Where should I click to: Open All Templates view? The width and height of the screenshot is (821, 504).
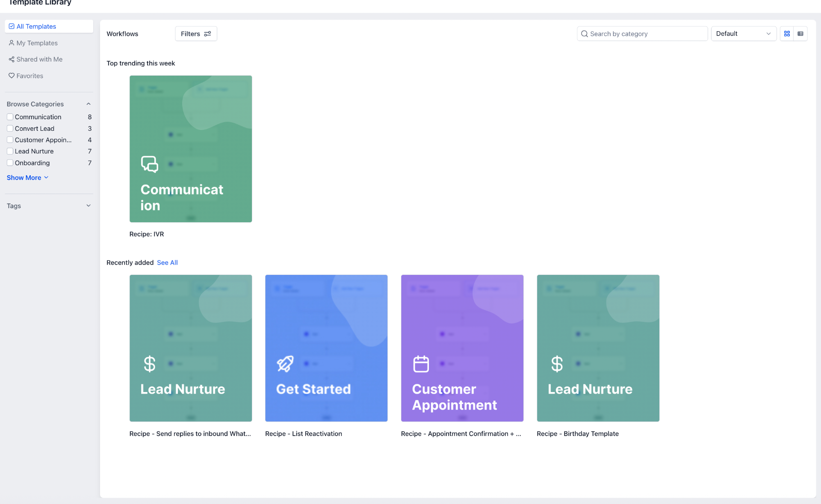coord(49,27)
